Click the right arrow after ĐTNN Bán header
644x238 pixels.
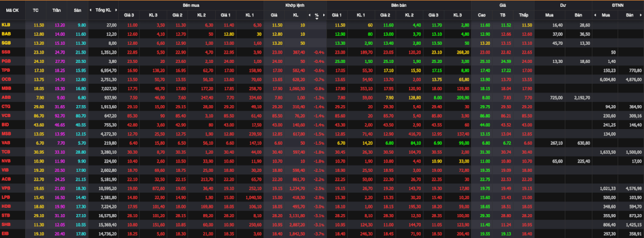pos(641,15)
